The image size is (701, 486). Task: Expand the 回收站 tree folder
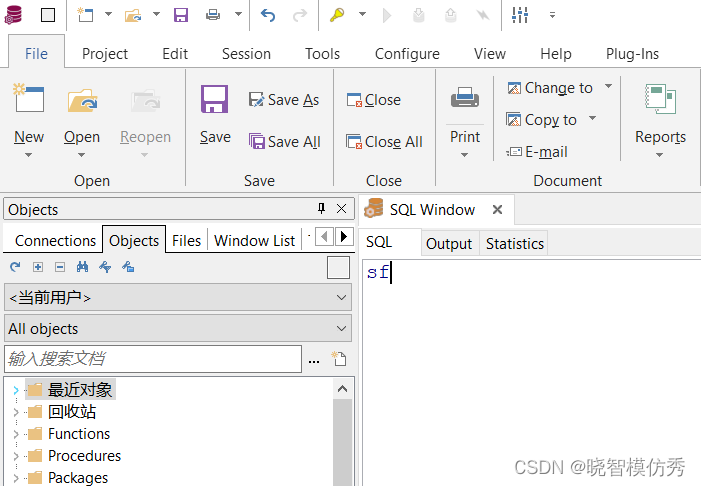[x=16, y=412]
